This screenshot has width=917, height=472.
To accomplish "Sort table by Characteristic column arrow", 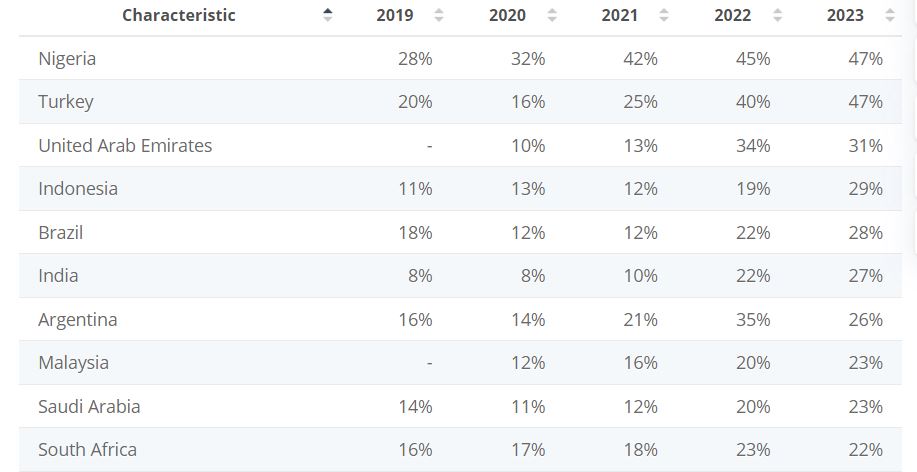I will (x=327, y=15).
